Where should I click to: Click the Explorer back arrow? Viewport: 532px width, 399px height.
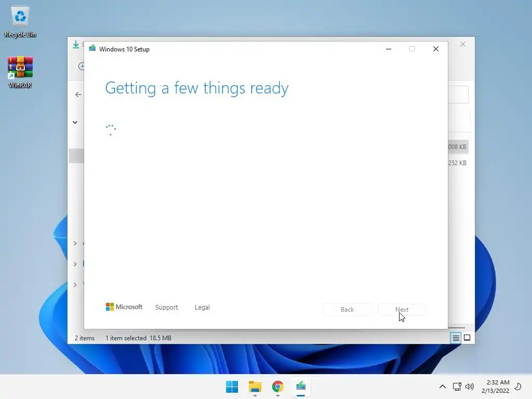pyautogui.click(x=78, y=95)
